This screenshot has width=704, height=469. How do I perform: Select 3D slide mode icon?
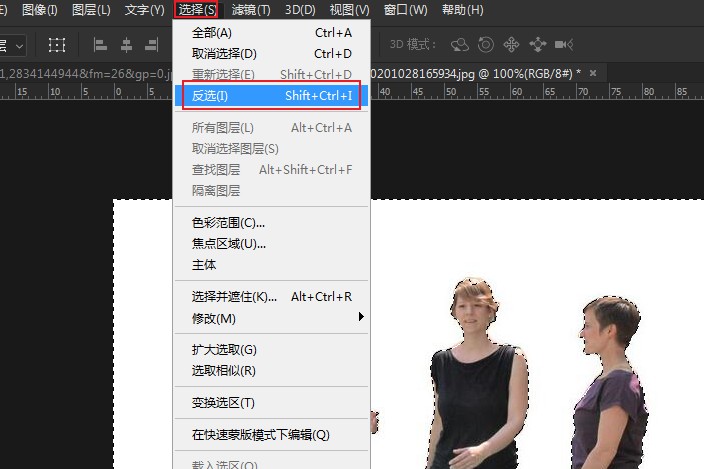click(537, 45)
